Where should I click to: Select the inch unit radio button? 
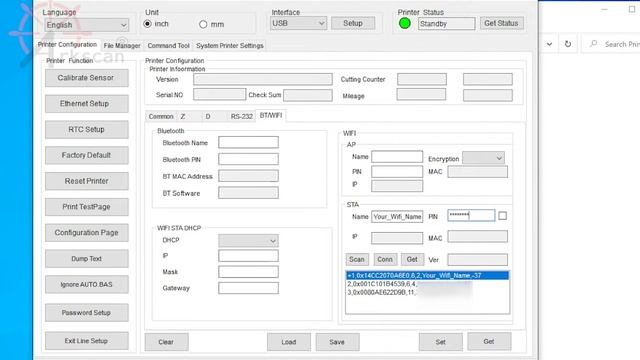coord(147,24)
